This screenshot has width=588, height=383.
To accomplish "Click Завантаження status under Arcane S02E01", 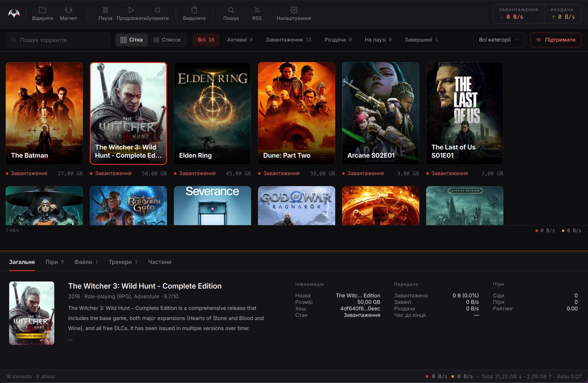I will point(365,173).
